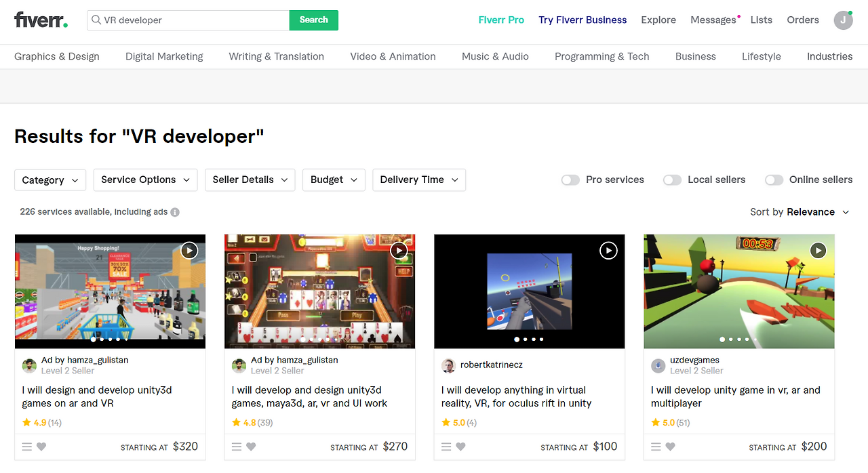Open the Budget filter dropdown
The height and width of the screenshot is (473, 868).
click(x=334, y=180)
